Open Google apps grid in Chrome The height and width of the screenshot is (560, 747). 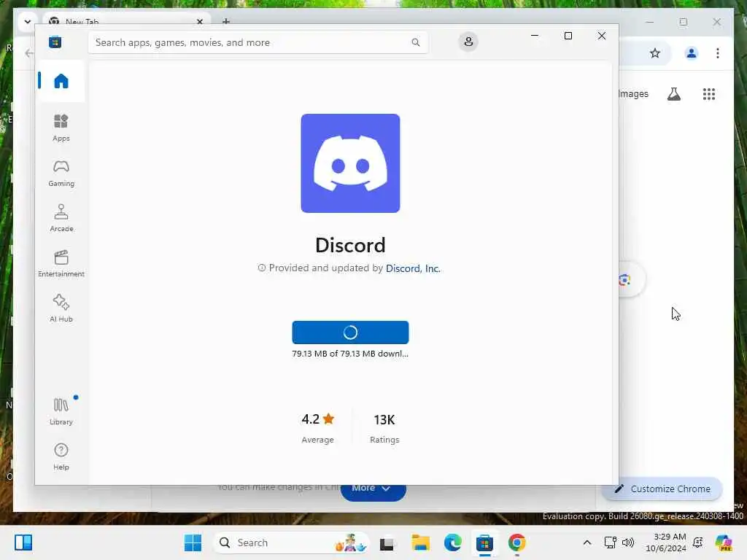[709, 94]
